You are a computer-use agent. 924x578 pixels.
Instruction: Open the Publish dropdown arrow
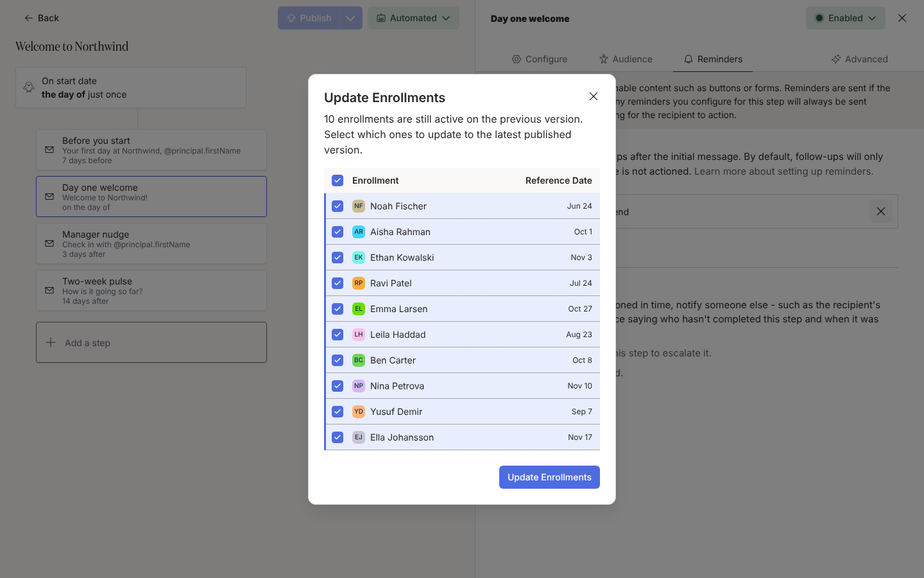(350, 18)
